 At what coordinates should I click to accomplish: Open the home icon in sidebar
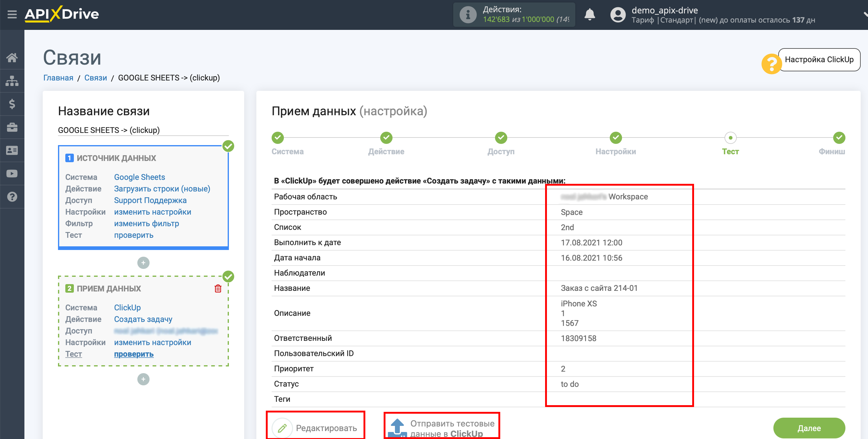[12, 57]
